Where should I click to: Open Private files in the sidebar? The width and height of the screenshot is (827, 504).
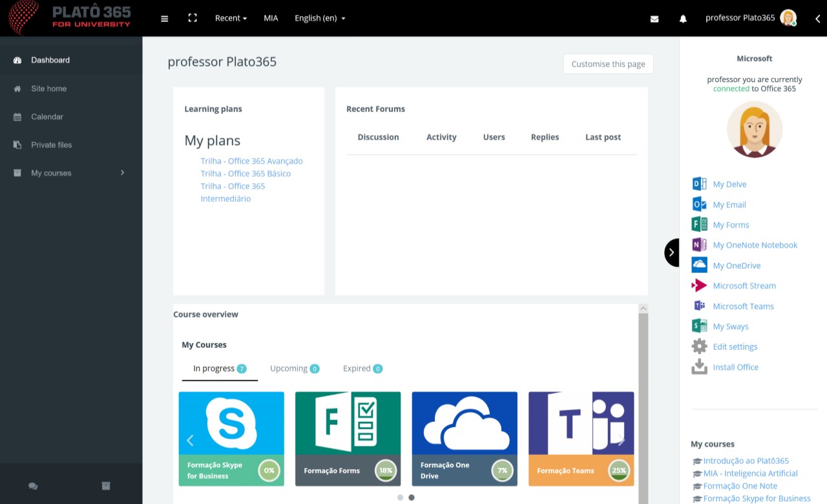71,145
